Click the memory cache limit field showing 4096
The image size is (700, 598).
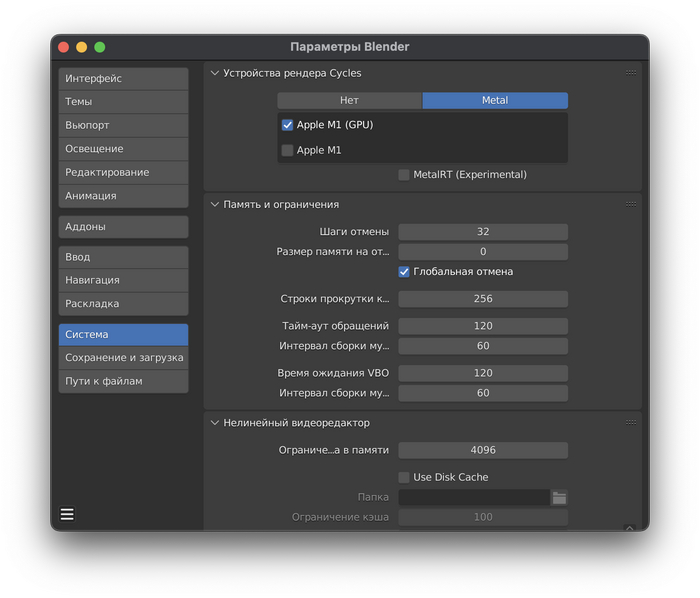483,451
